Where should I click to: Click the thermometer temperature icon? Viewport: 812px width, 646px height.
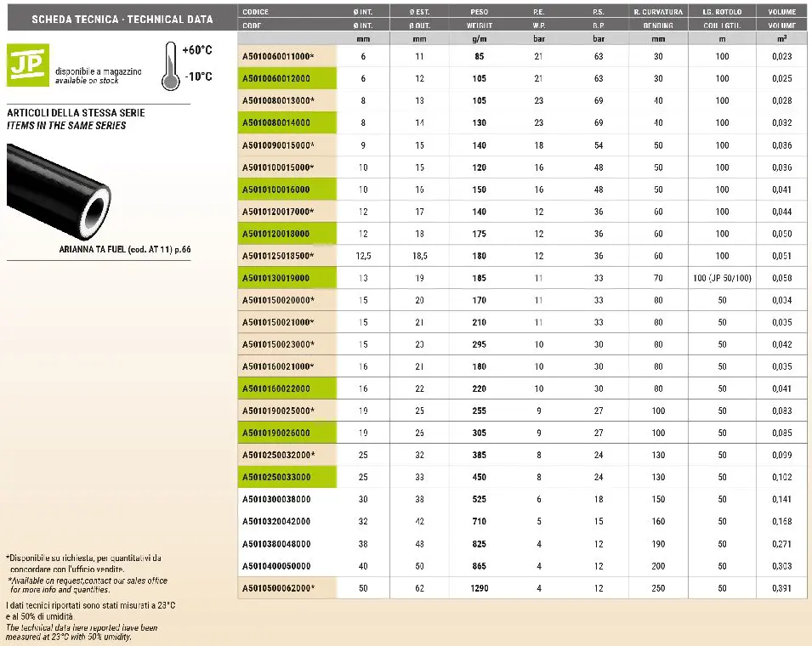point(171,65)
